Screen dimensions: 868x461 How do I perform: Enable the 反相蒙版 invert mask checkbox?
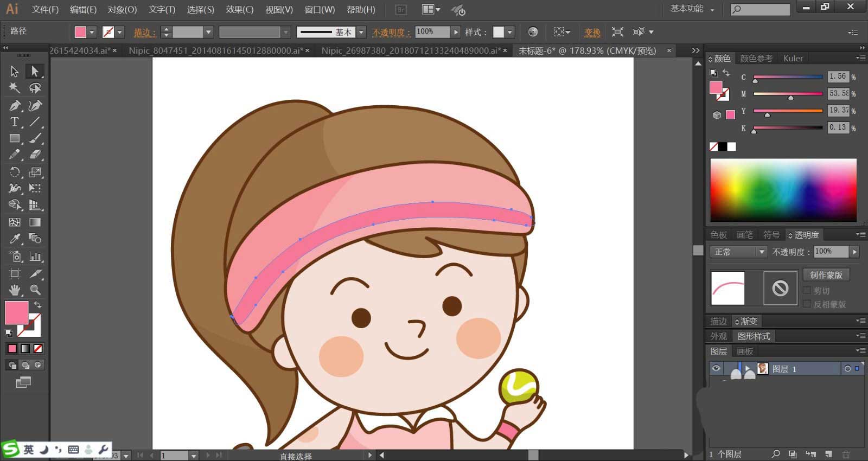pyautogui.click(x=807, y=304)
